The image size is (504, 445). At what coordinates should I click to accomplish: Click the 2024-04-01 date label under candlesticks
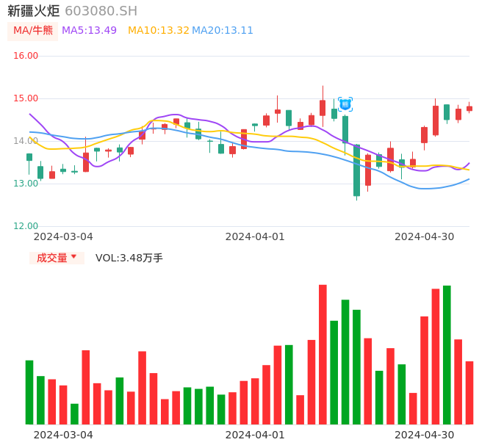pyautogui.click(x=255, y=236)
